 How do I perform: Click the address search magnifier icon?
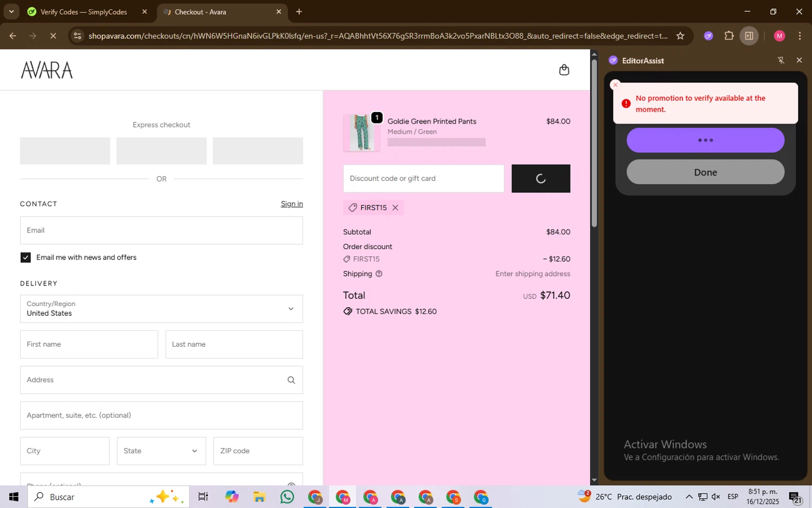(291, 380)
